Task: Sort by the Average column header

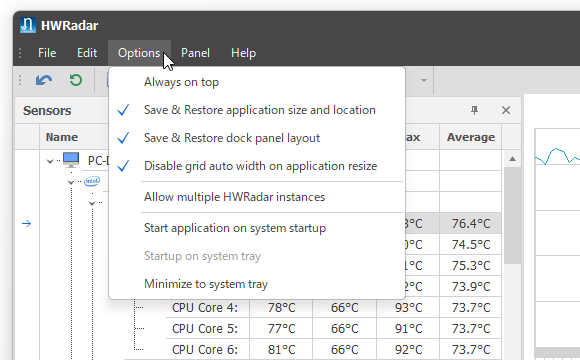Action: 471,137
